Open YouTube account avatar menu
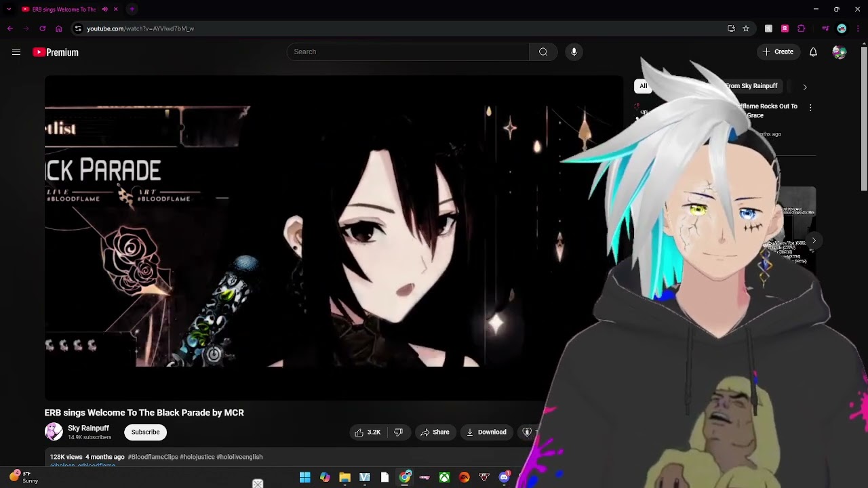The image size is (868, 488). (840, 52)
